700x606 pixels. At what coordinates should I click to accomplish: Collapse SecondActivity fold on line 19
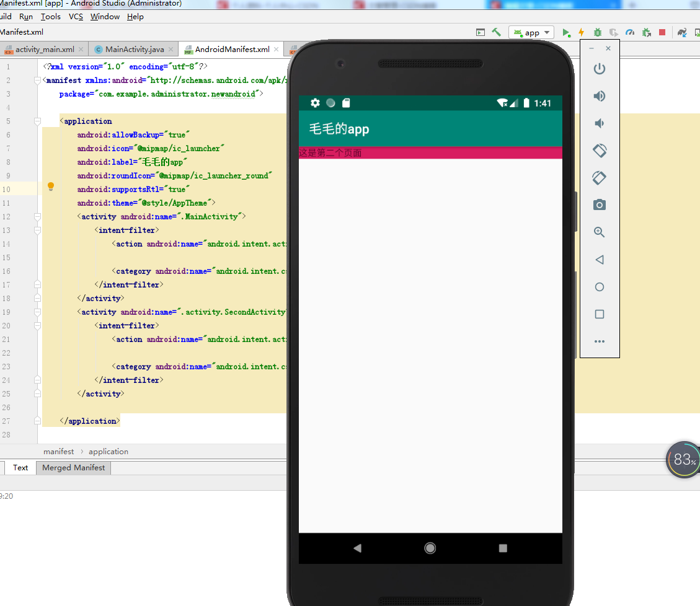click(x=37, y=312)
